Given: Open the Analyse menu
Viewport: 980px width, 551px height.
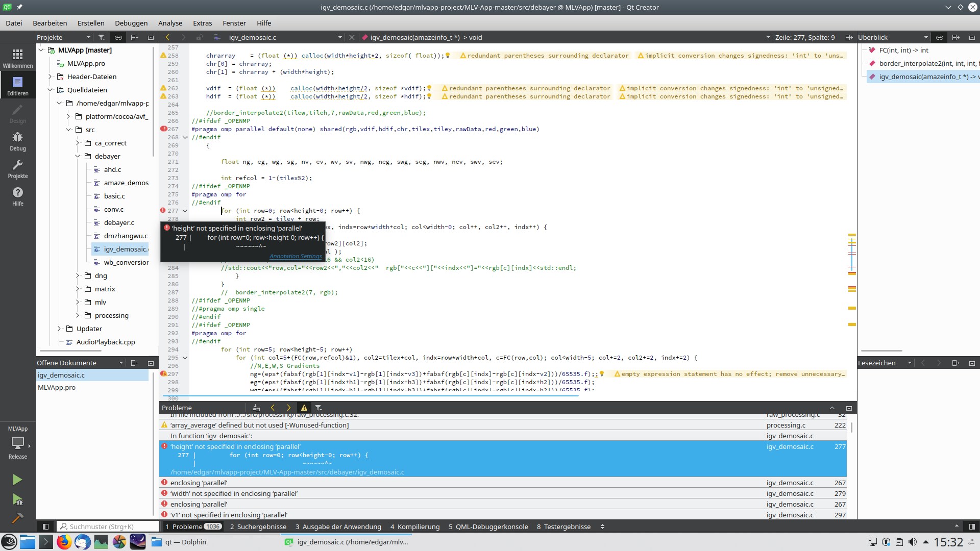Looking at the screenshot, I should [170, 23].
